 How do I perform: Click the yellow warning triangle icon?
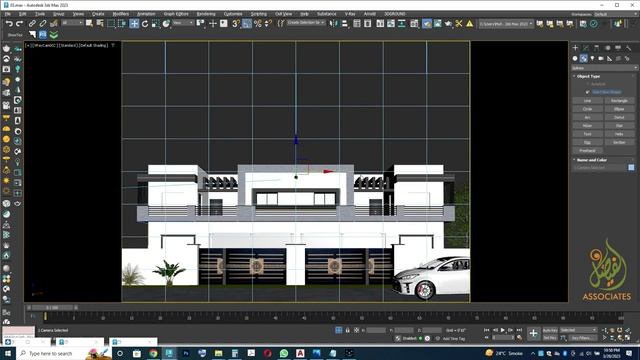470,24
